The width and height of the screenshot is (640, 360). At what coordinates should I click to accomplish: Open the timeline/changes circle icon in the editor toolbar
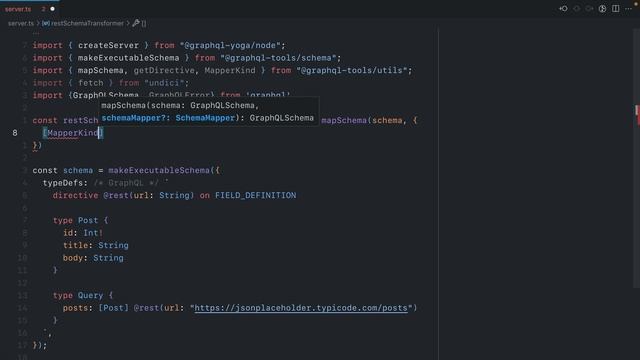coord(602,9)
